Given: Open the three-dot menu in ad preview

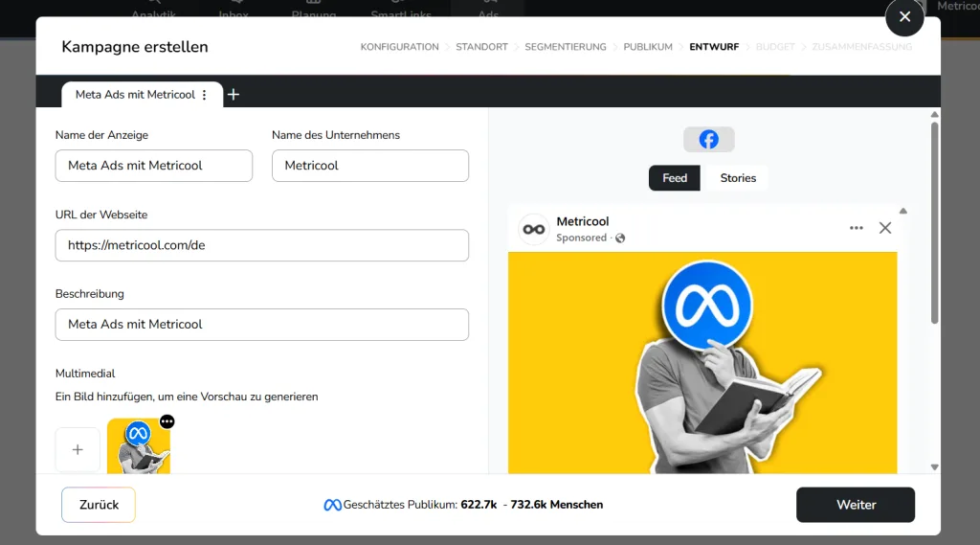Looking at the screenshot, I should click(856, 228).
